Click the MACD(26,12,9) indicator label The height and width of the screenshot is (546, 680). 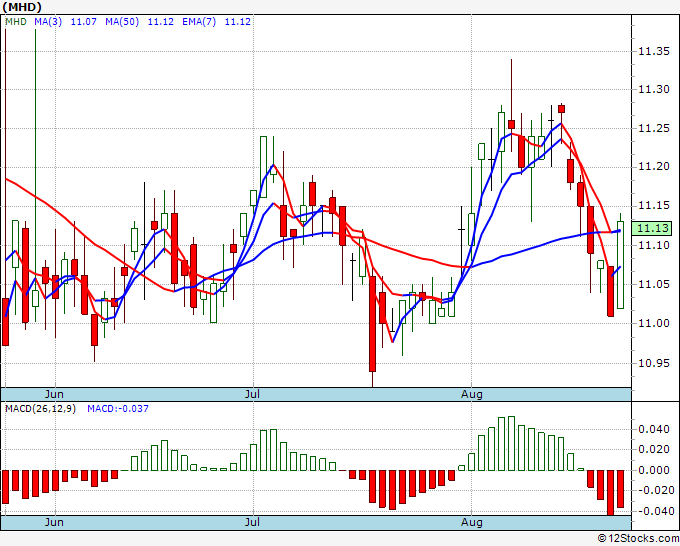40,409
